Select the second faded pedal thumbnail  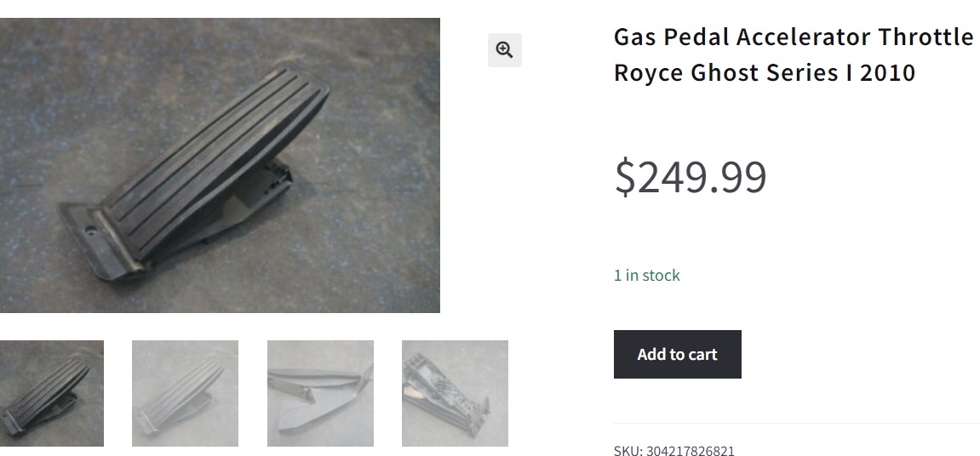pos(185,393)
